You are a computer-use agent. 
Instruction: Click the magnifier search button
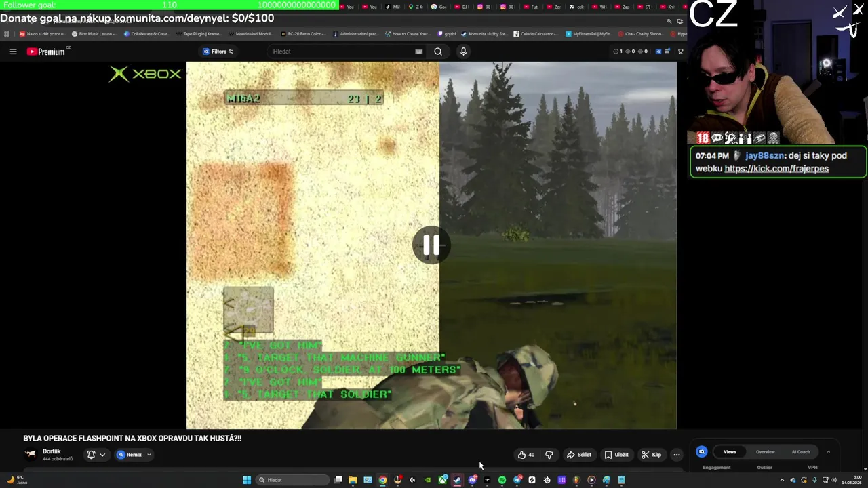click(438, 52)
